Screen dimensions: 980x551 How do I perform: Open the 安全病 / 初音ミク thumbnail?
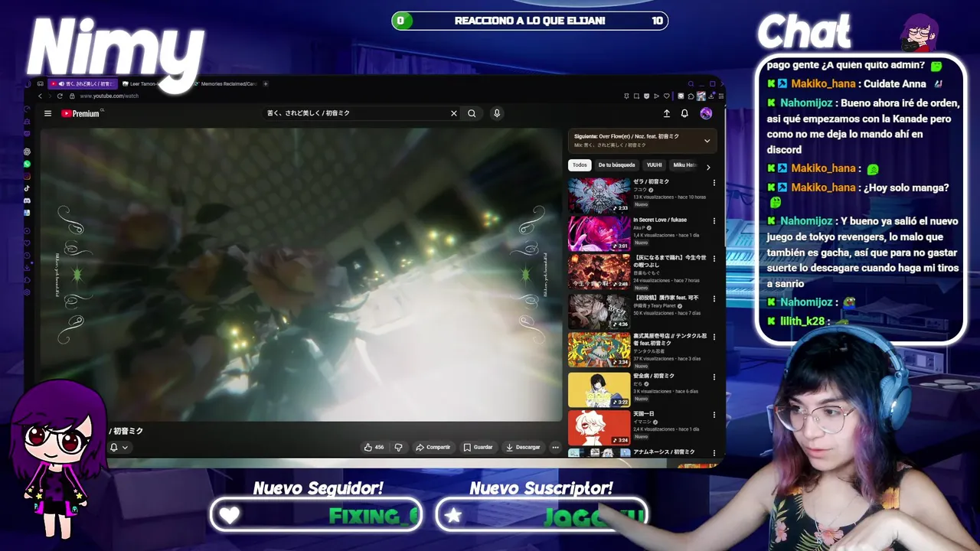tap(599, 389)
